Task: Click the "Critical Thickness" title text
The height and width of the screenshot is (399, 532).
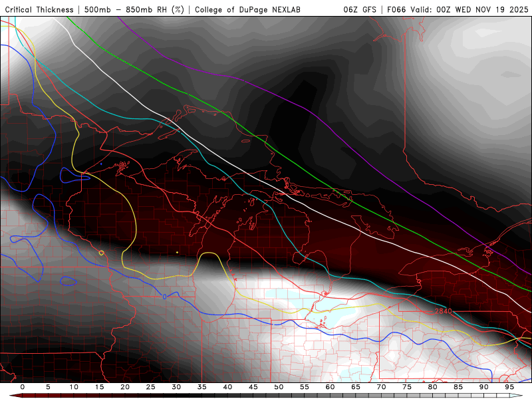Action: tap(39, 10)
